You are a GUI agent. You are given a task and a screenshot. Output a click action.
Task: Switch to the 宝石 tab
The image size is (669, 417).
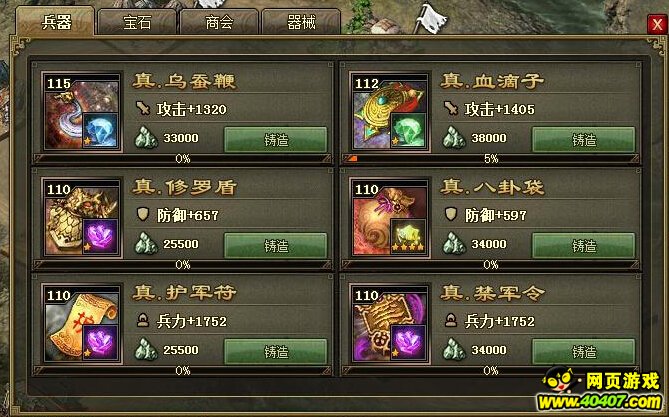point(137,22)
